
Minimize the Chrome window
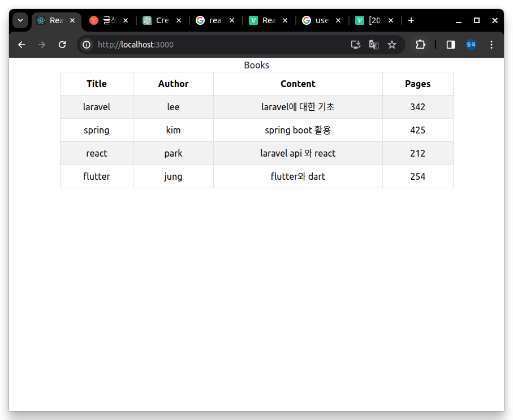pyautogui.click(x=459, y=20)
